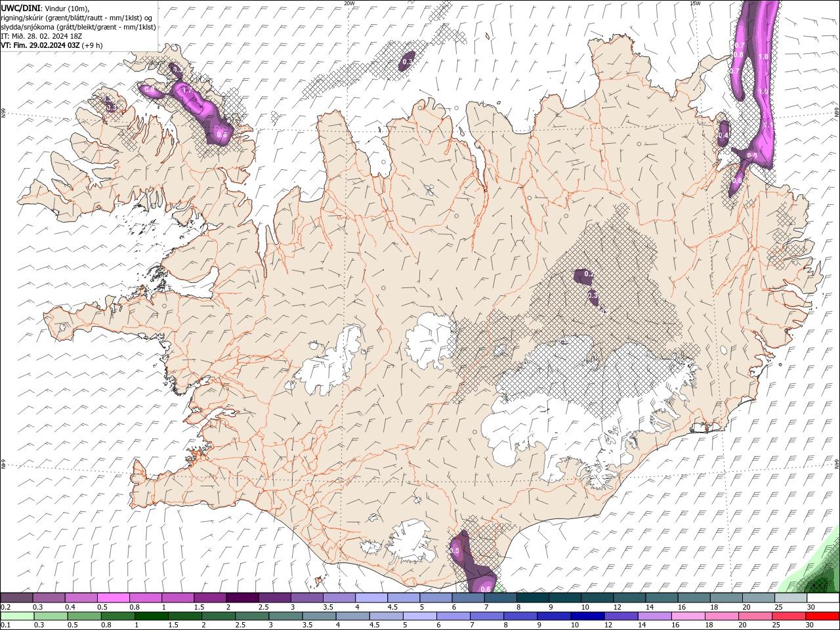Select the light blue 4 snow swatch
Screen dimensions: 840x630
[371, 598]
